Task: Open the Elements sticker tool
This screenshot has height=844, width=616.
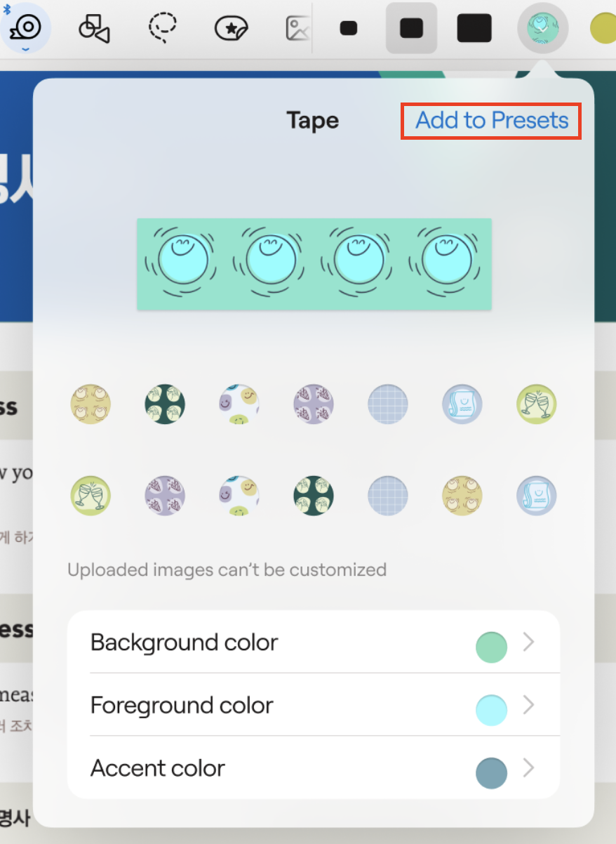Action: coord(231,28)
